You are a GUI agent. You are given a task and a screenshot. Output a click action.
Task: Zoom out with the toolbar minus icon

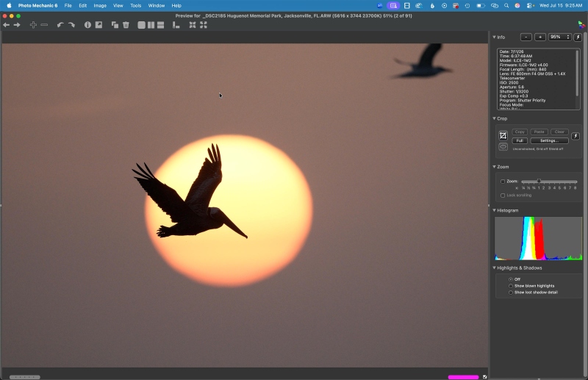tap(44, 25)
